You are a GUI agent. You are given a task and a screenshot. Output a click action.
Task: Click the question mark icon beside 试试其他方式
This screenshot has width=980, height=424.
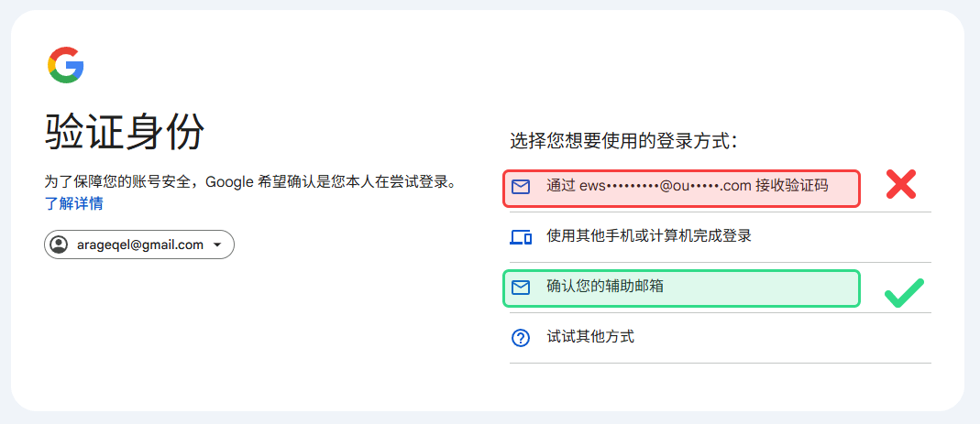click(521, 338)
